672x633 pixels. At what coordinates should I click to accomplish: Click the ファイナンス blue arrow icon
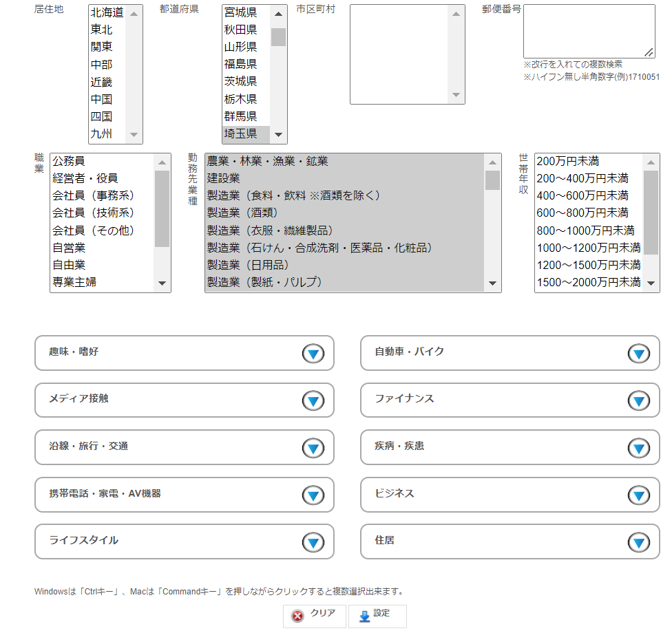point(638,400)
